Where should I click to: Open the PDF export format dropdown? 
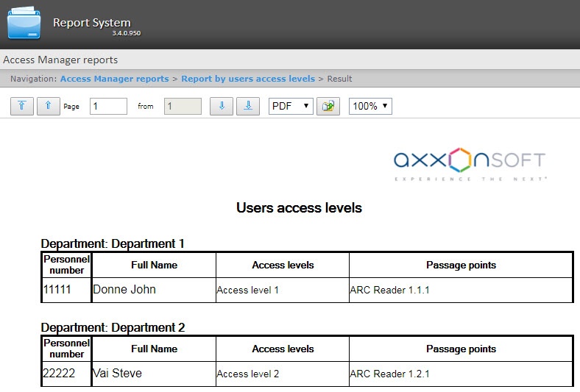(291, 106)
